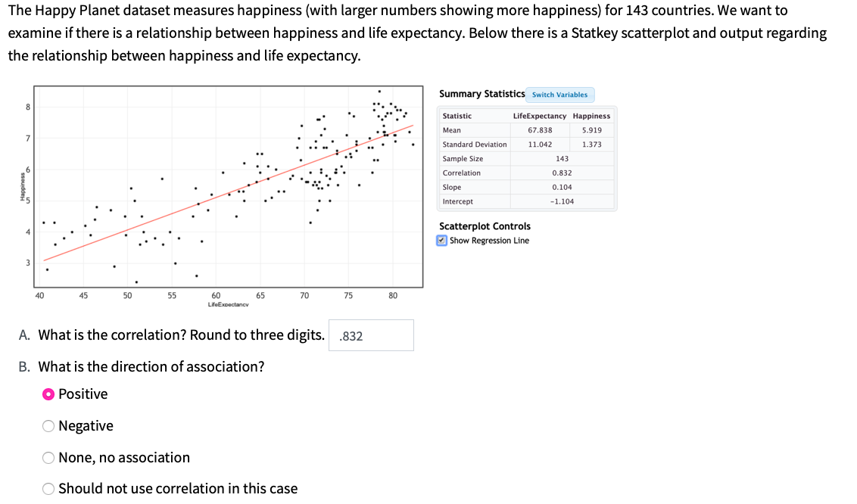Click the Switch Variables button
857x504 pixels.
560,94
